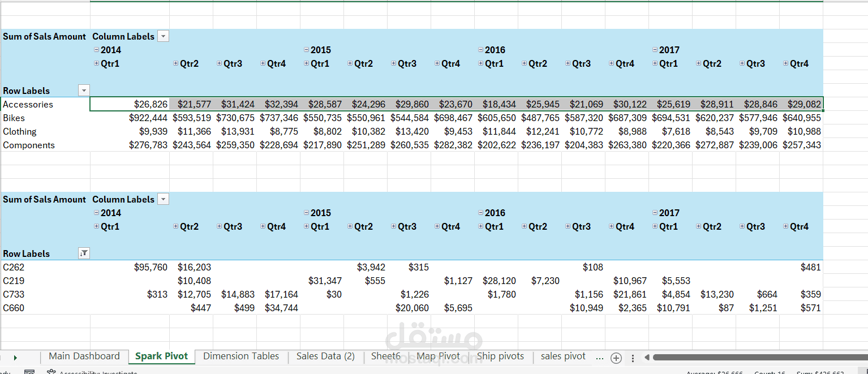Collapse the 2016 group above the C262 table
Screen dimensions: 868x374
[x=480, y=213]
